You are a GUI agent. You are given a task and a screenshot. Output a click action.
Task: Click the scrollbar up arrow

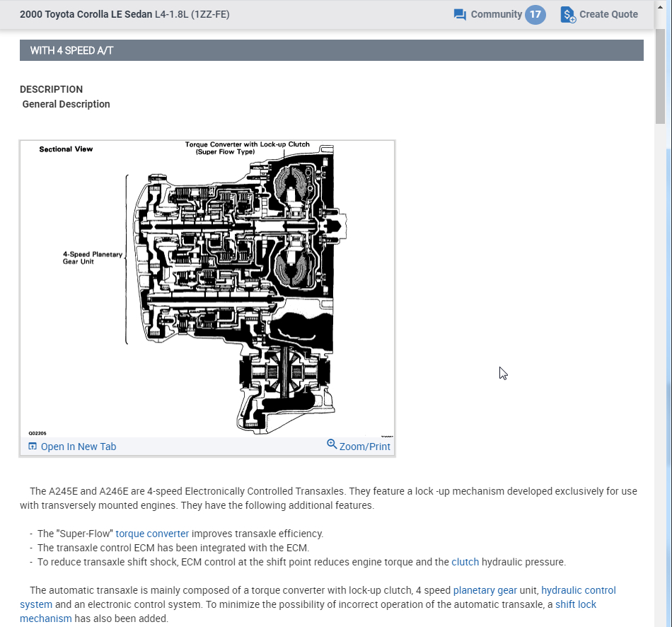point(660,7)
